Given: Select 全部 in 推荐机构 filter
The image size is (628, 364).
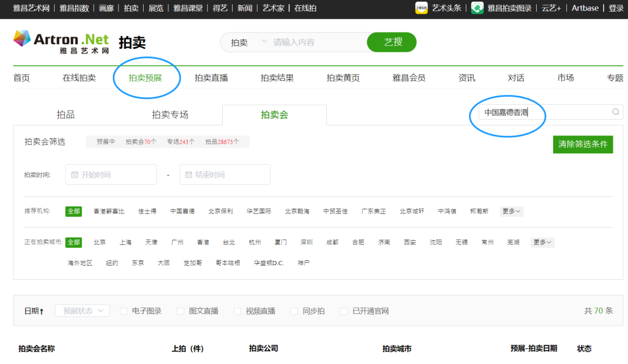Looking at the screenshot, I should (x=74, y=211).
